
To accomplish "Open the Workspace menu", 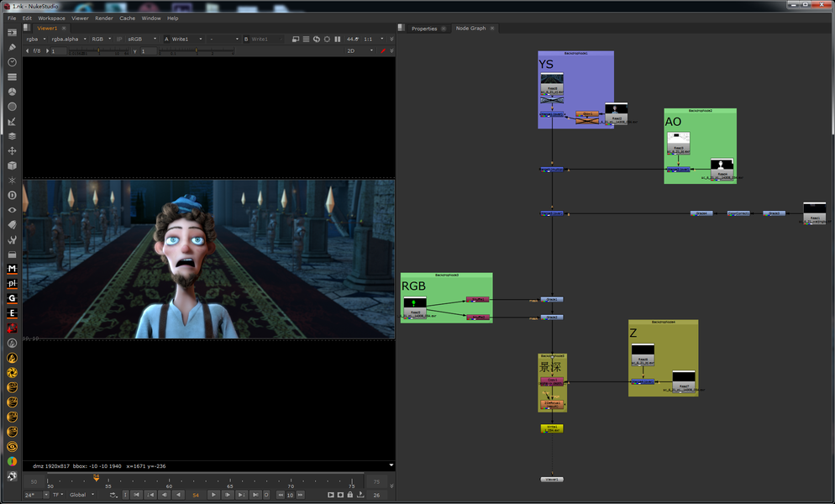I will click(x=51, y=18).
